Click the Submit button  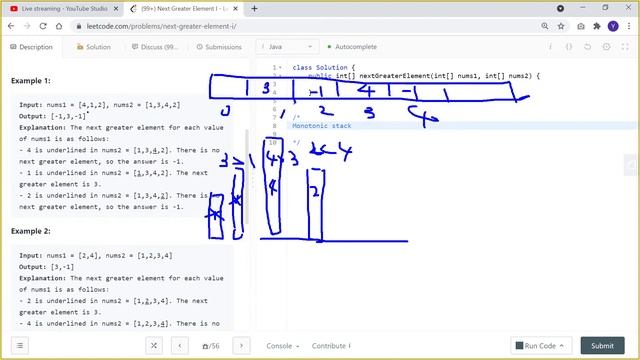coord(602,346)
